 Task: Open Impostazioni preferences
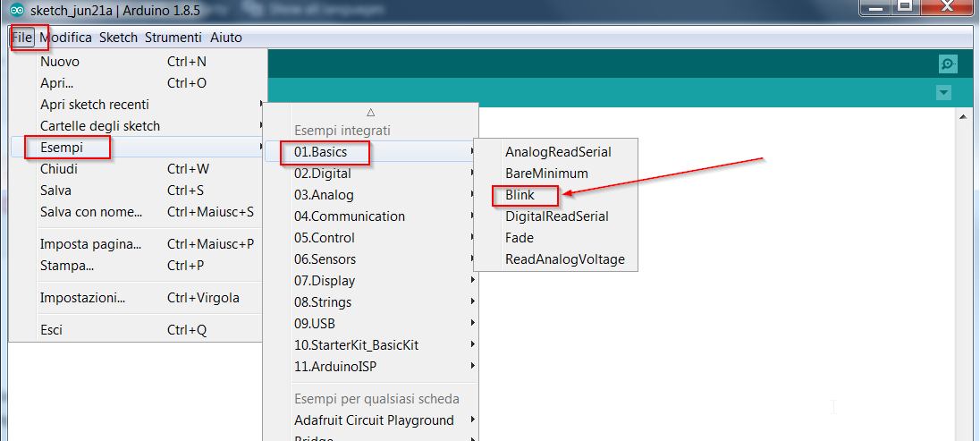(x=83, y=298)
